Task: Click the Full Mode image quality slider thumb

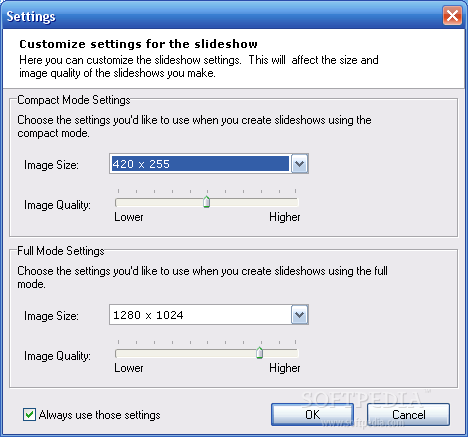Action: [259, 353]
